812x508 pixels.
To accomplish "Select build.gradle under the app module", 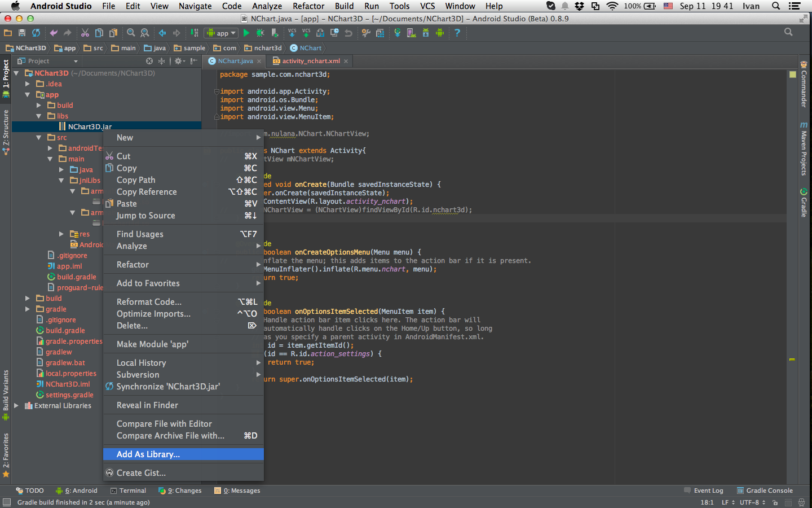I will tap(72, 277).
